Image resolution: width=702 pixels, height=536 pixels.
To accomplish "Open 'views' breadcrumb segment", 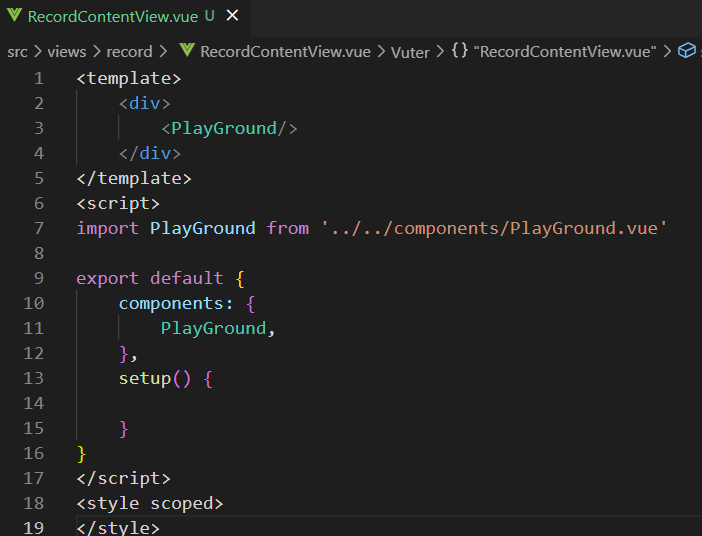I will (x=67, y=52).
